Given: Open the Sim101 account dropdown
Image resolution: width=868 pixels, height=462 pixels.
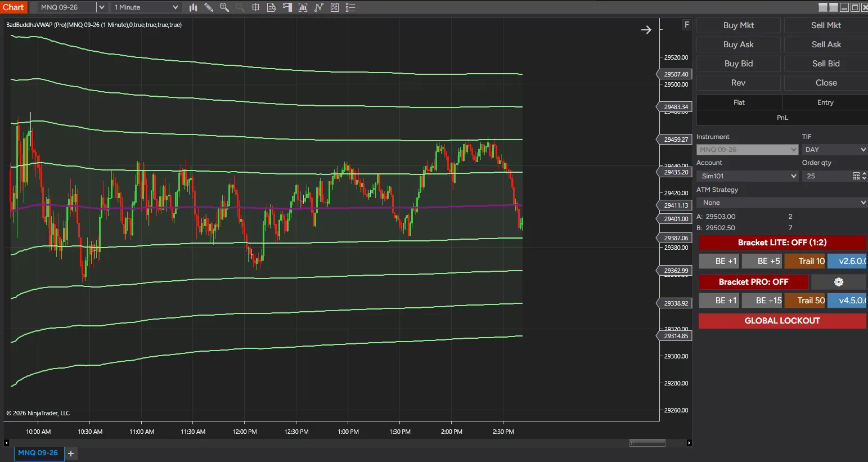Looking at the screenshot, I should 747,176.
